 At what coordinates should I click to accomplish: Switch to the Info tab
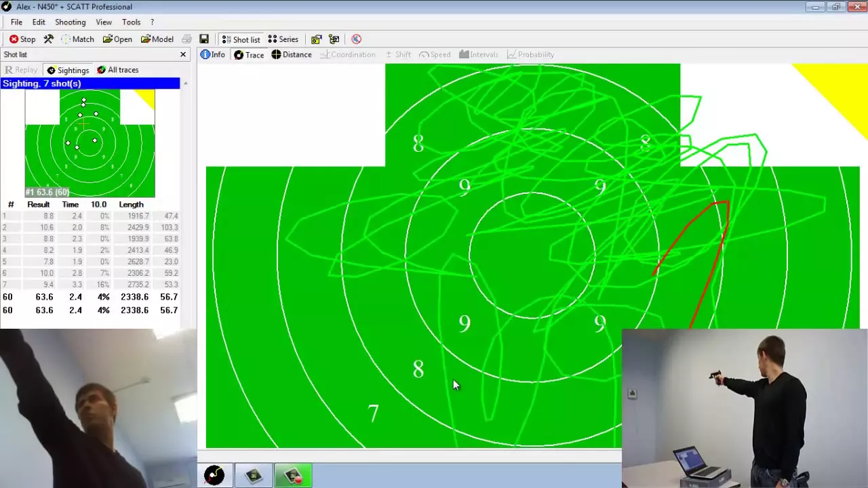click(x=213, y=55)
